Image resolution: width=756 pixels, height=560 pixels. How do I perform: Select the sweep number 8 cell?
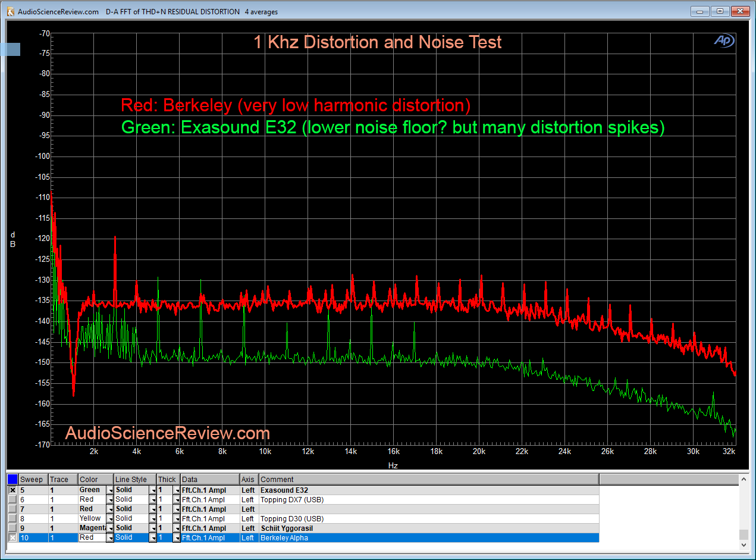coord(33,518)
